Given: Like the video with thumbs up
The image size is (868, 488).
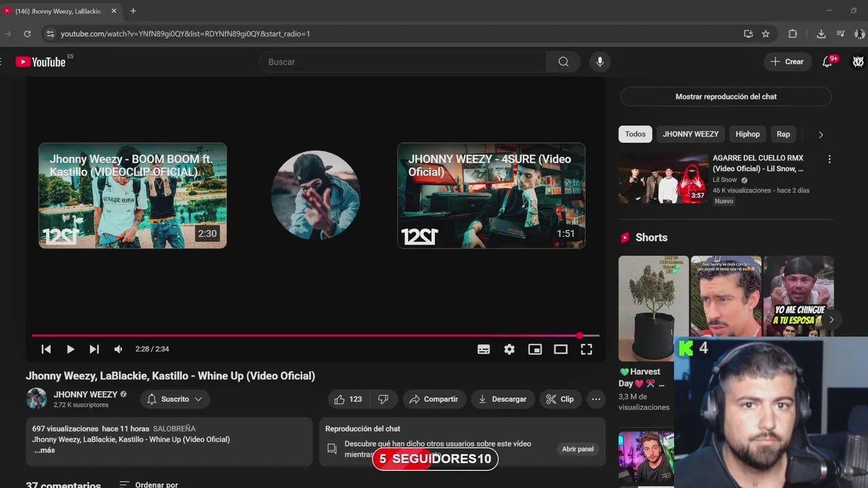Looking at the screenshot, I should [x=349, y=399].
